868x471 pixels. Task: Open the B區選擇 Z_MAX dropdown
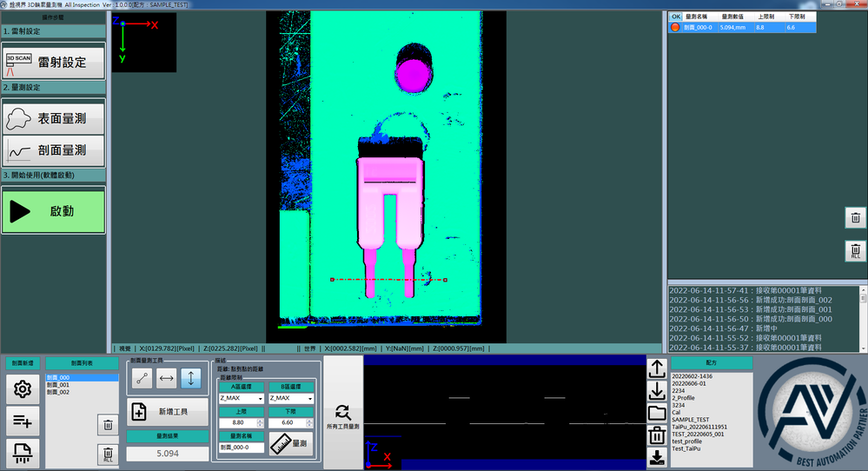[x=290, y=398]
